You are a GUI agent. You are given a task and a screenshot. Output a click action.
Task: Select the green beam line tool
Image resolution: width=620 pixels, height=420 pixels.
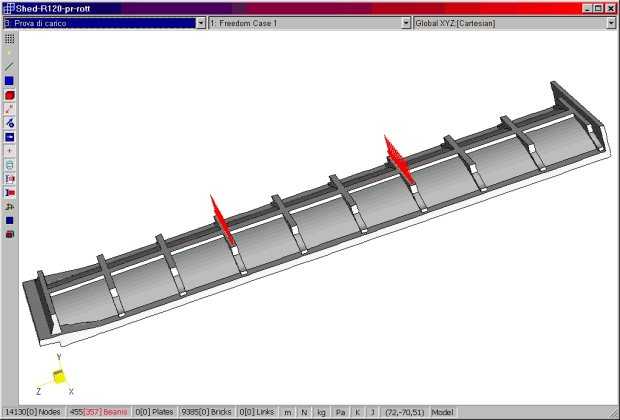(9, 67)
